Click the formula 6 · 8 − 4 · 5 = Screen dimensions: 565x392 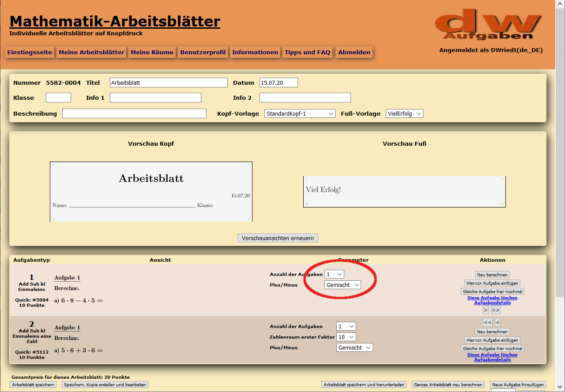82,301
